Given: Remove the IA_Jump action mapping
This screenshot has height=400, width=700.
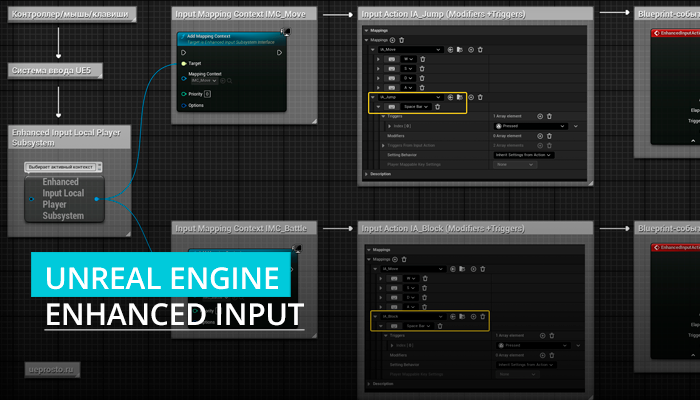Looking at the screenshot, I should [x=480, y=97].
